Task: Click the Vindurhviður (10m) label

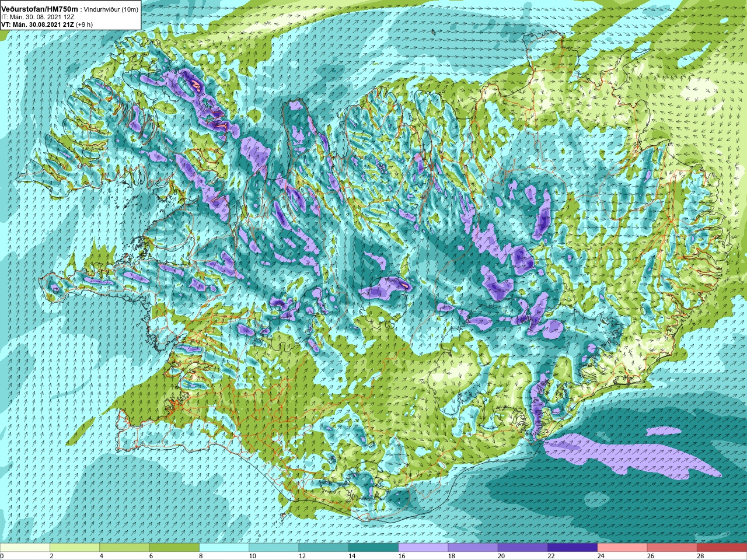Action: pyautogui.click(x=111, y=10)
